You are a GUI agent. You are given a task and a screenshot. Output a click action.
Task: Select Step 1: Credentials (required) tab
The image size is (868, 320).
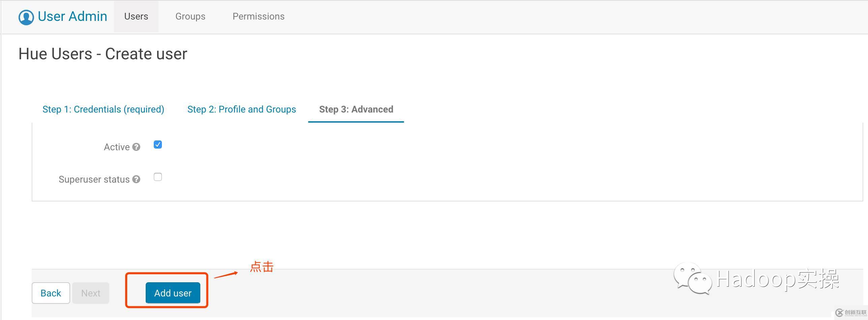pos(103,109)
